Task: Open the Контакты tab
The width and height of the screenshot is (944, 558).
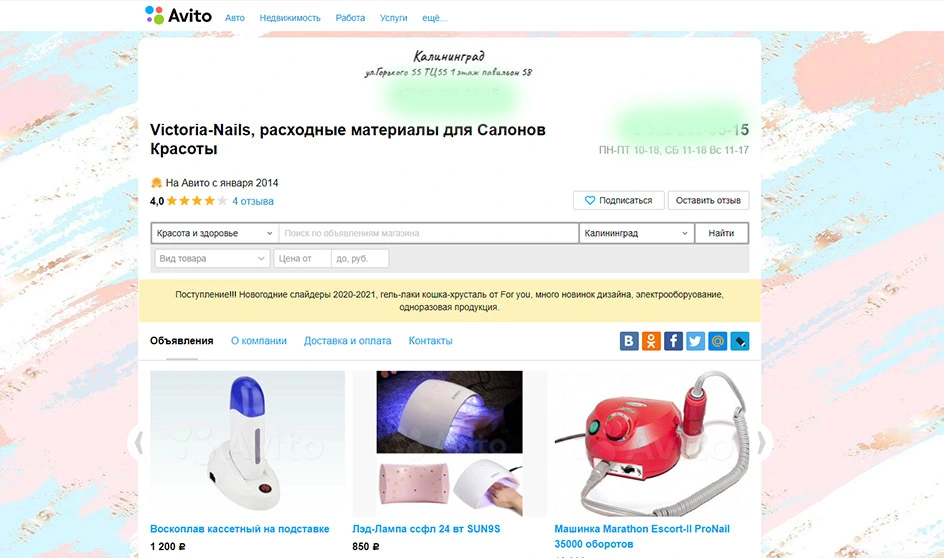Action: click(x=430, y=341)
